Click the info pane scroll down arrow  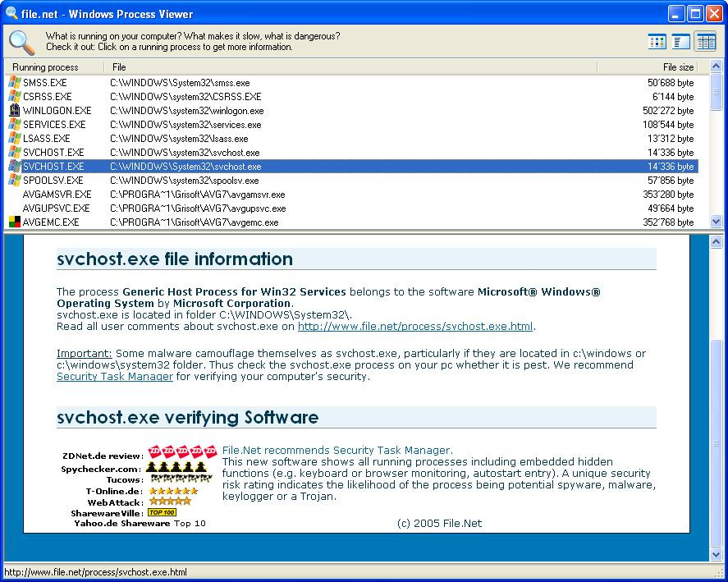pos(716,555)
